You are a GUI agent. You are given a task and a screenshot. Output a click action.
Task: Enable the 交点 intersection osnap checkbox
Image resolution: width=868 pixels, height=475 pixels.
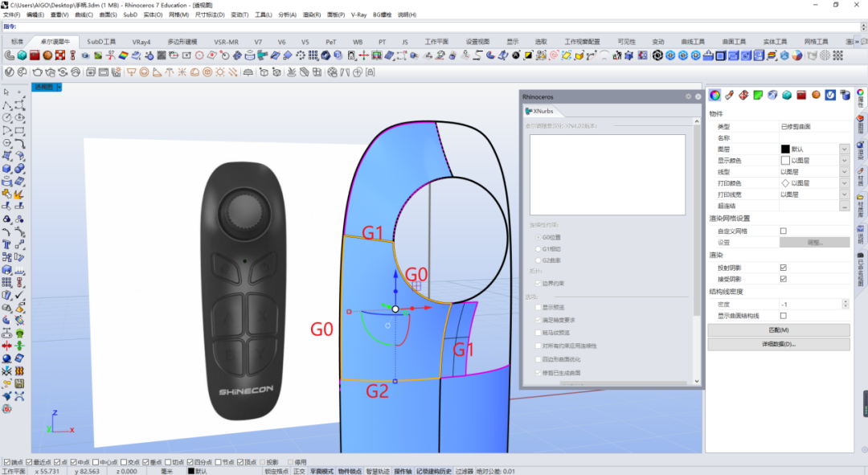124,462
